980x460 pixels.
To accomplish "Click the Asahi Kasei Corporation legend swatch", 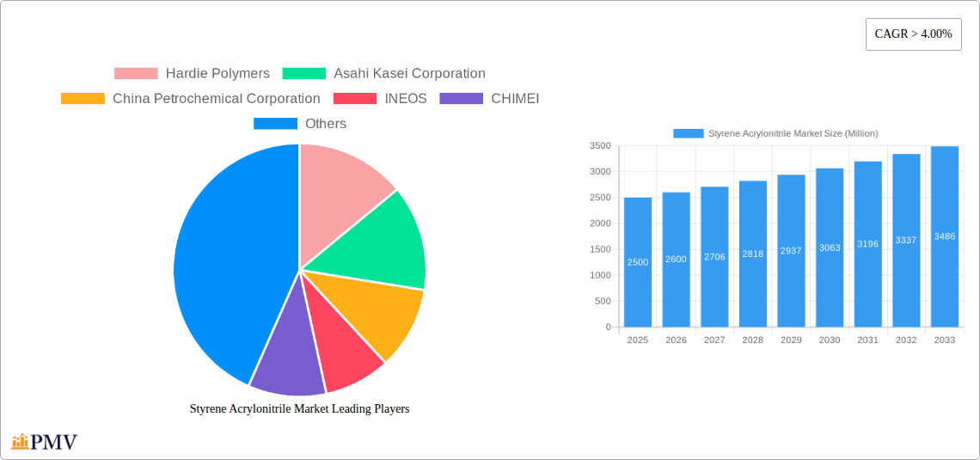I will (304, 74).
